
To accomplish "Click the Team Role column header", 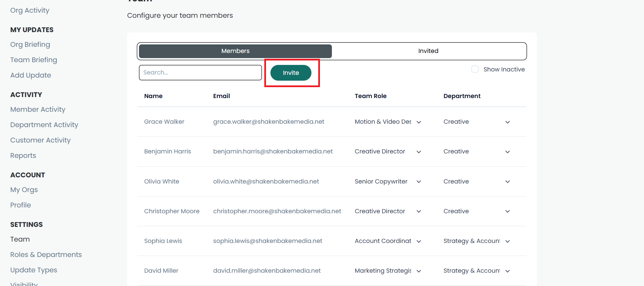I will 370,96.
